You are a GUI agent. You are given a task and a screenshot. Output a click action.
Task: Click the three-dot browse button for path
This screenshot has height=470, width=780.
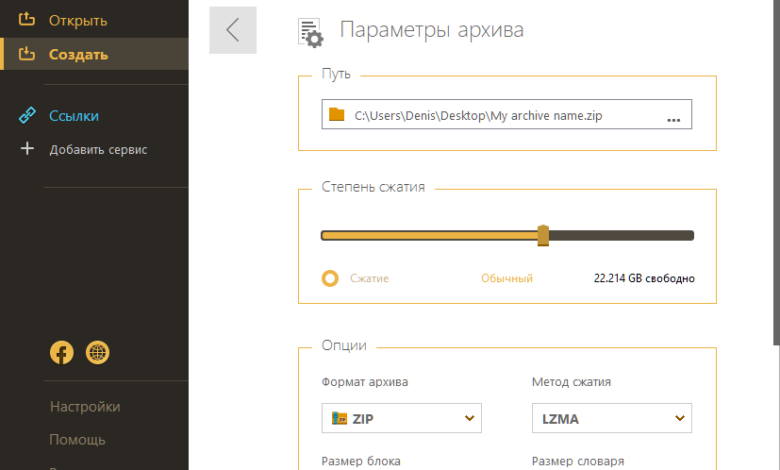673,117
